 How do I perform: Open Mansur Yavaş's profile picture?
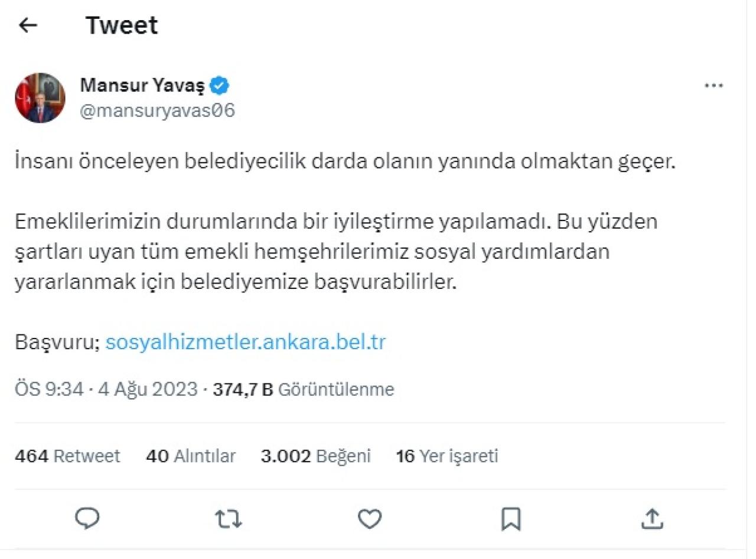click(39, 96)
